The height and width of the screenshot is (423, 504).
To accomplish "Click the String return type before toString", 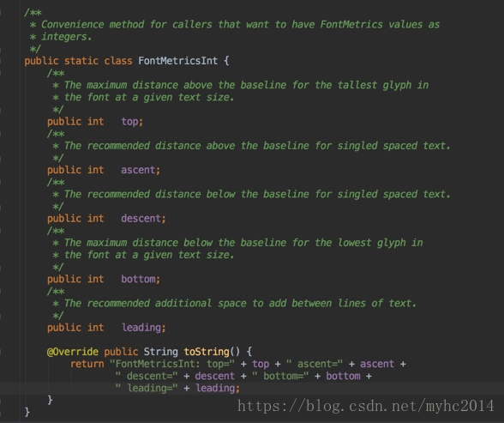I will click(x=160, y=352).
